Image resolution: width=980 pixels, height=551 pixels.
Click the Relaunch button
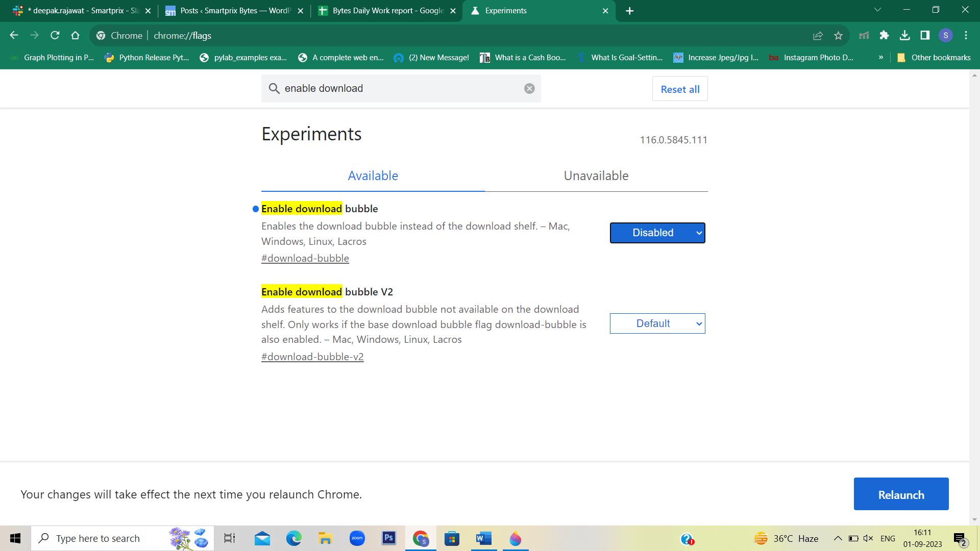click(x=901, y=494)
